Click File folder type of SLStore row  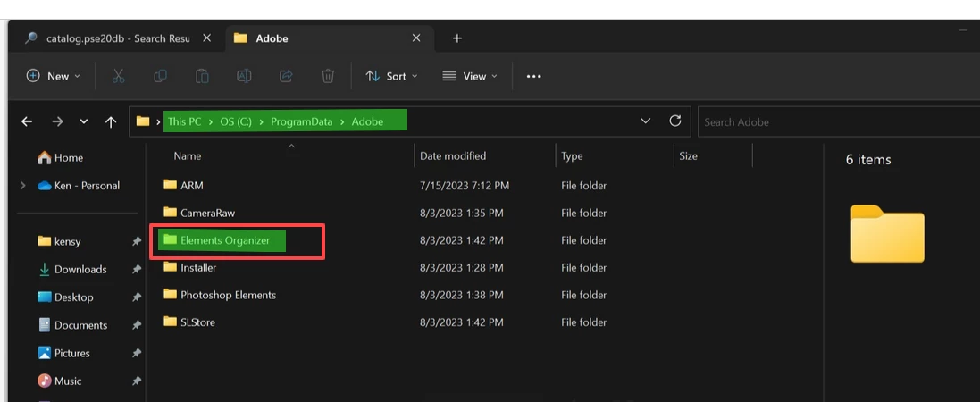(583, 322)
